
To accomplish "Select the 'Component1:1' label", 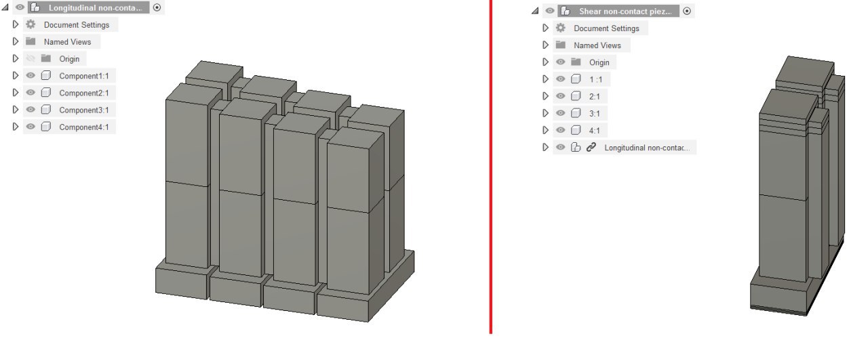I will point(84,76).
